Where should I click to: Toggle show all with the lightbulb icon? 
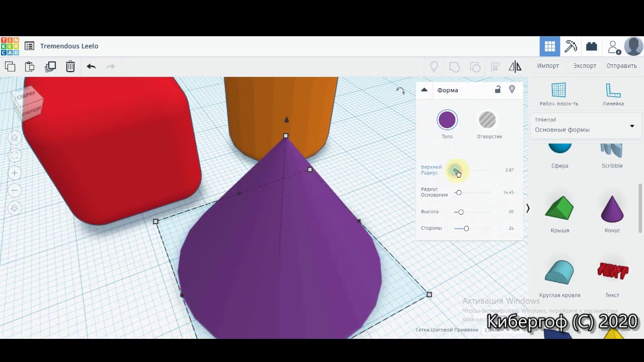(x=434, y=66)
